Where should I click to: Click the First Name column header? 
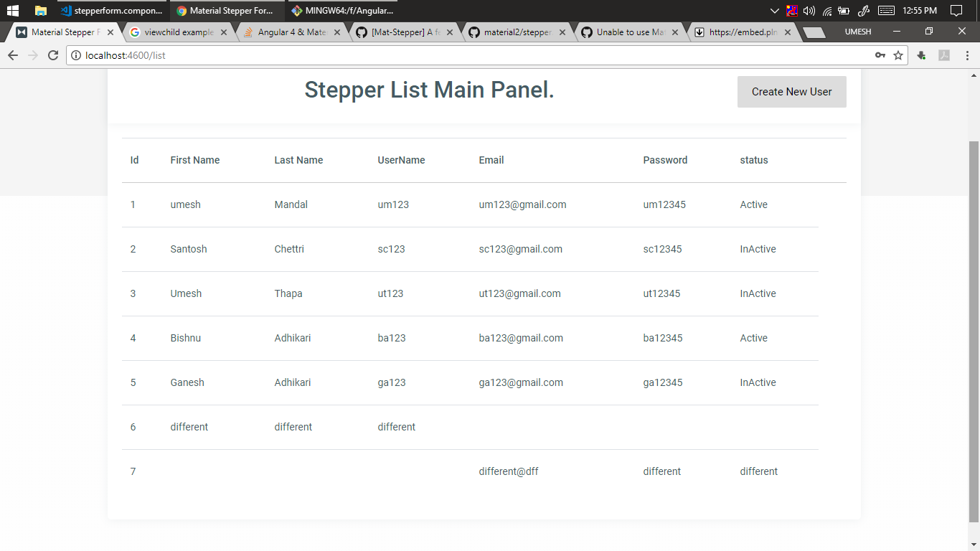(195, 160)
